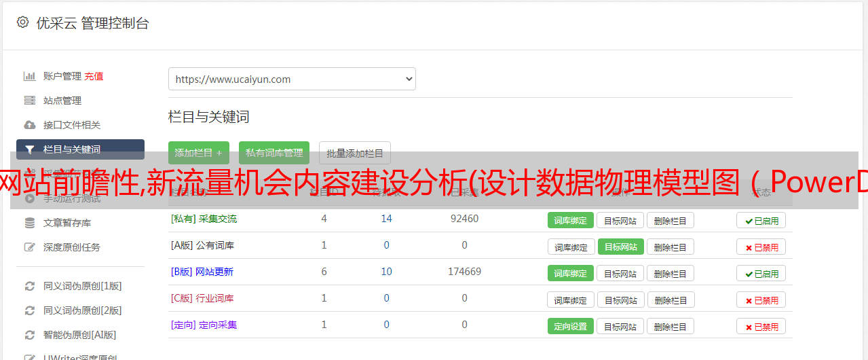
Task: Toggle the 已启用 status of 采集交流
Action: [x=761, y=220]
